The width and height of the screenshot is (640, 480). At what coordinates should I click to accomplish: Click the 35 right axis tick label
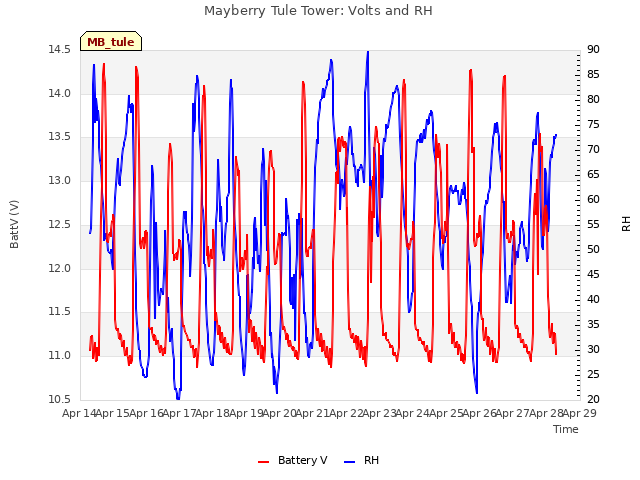pyautogui.click(x=593, y=324)
